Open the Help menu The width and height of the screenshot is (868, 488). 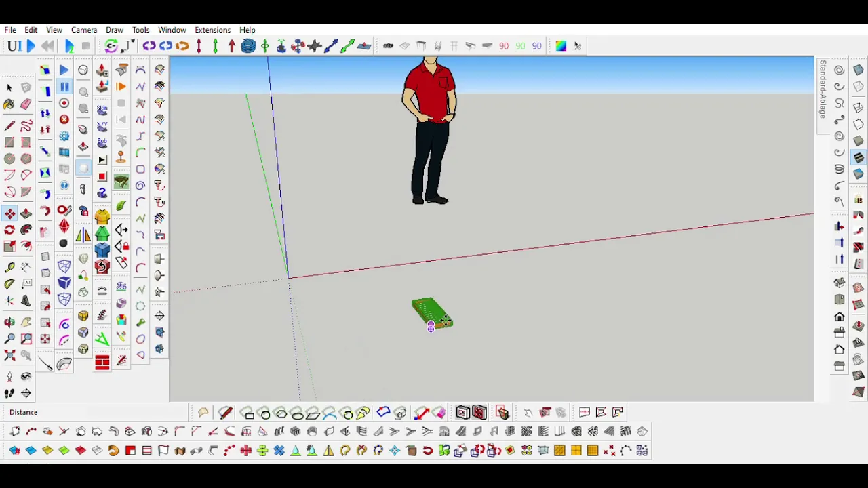tap(248, 30)
